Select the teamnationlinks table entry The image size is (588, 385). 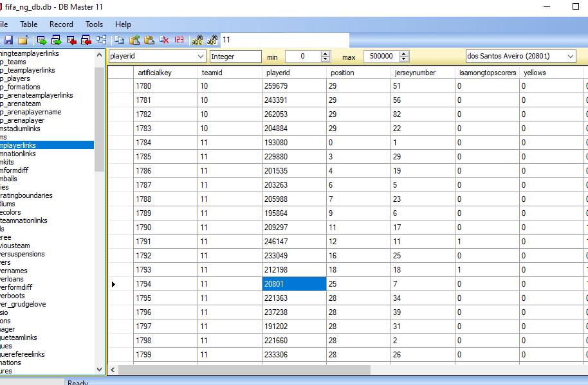click(x=24, y=220)
